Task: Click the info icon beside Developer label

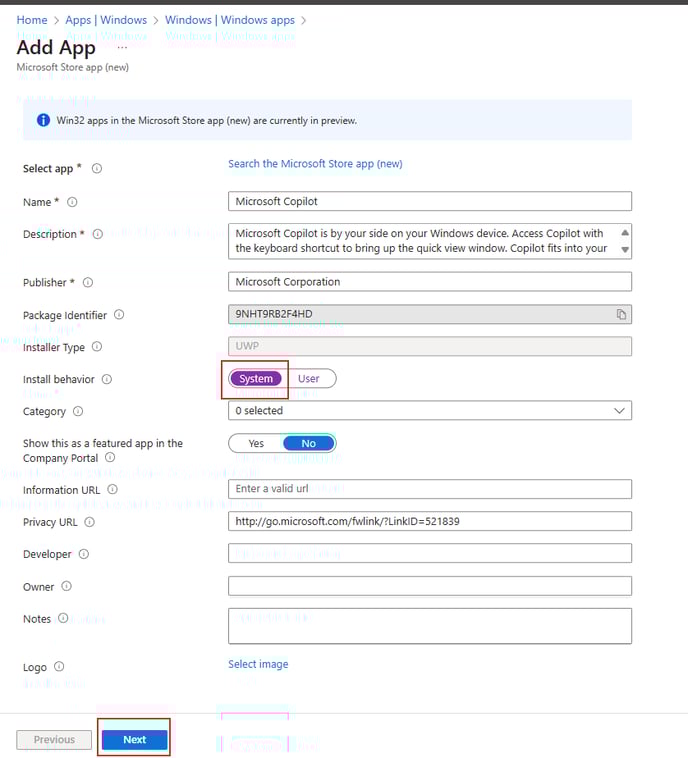Action: coord(84,554)
